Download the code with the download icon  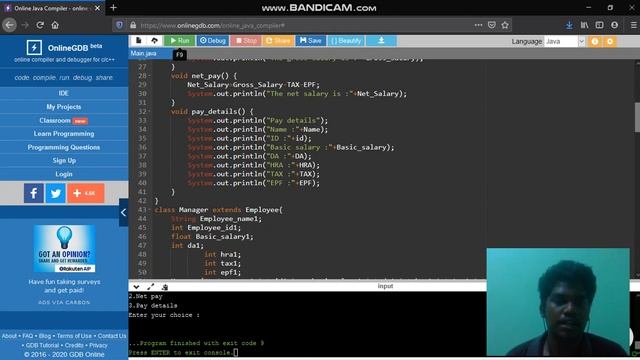(x=381, y=40)
